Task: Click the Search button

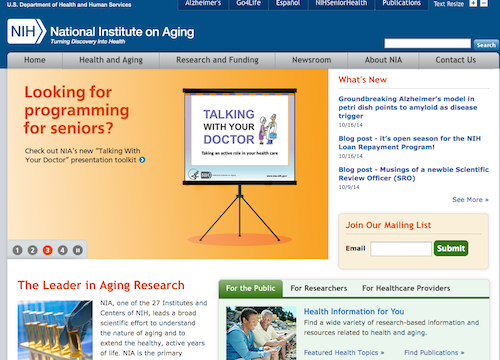Action: point(486,45)
